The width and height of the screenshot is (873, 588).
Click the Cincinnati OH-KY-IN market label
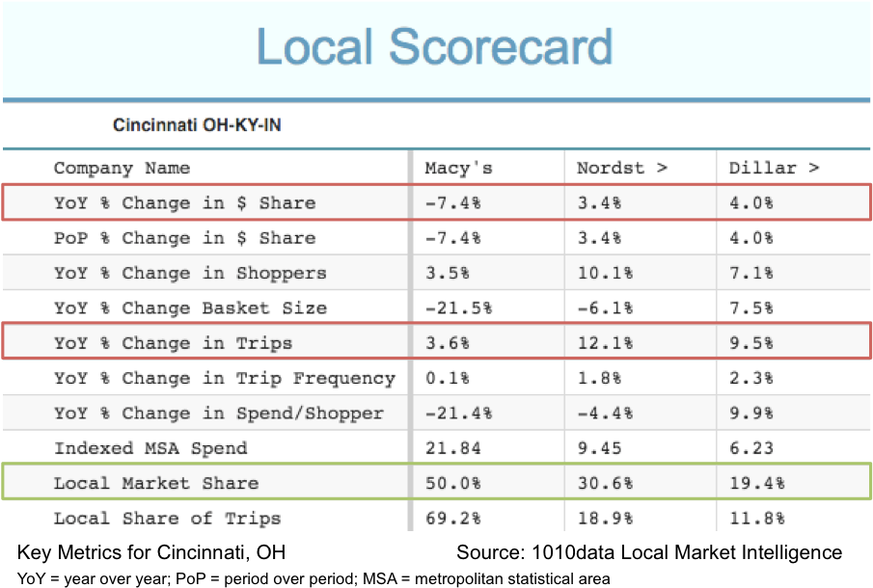pos(197,125)
